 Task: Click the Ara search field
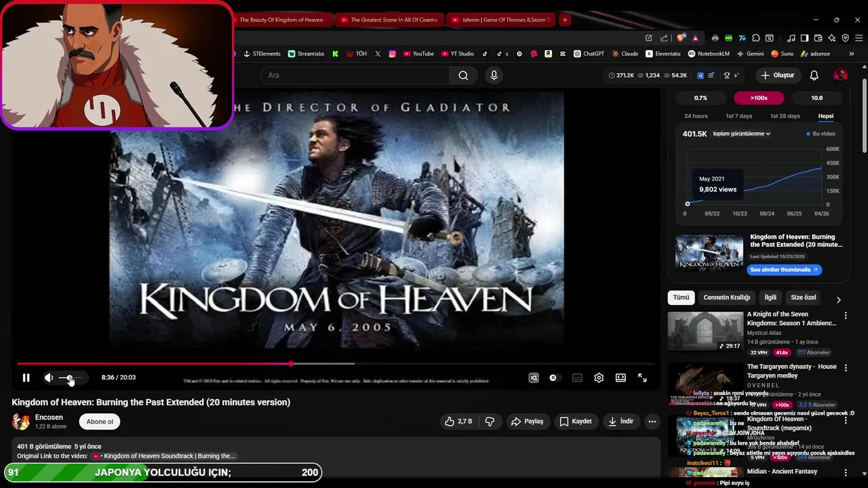coord(355,75)
